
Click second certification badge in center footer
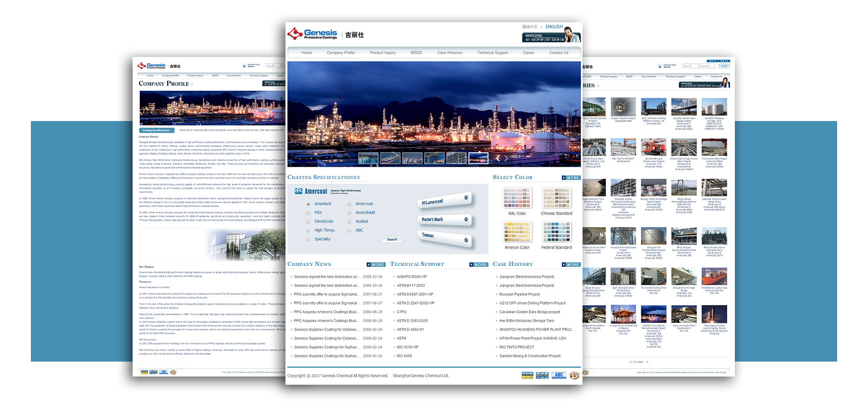(542, 375)
